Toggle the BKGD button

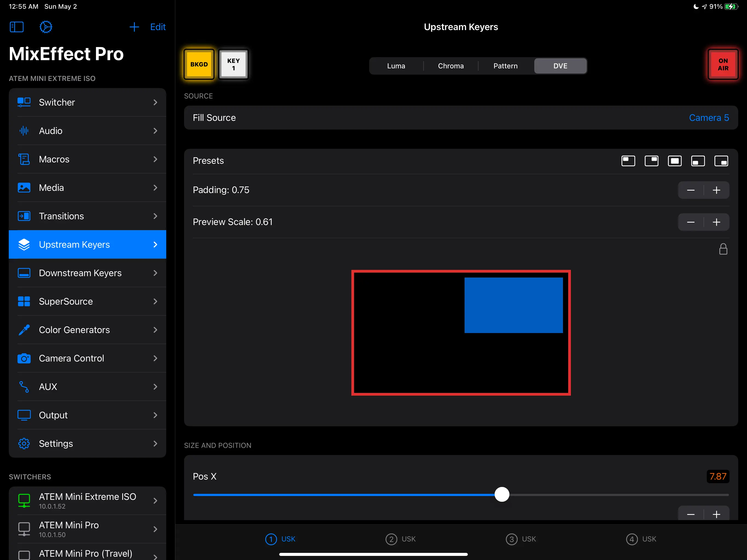point(199,65)
